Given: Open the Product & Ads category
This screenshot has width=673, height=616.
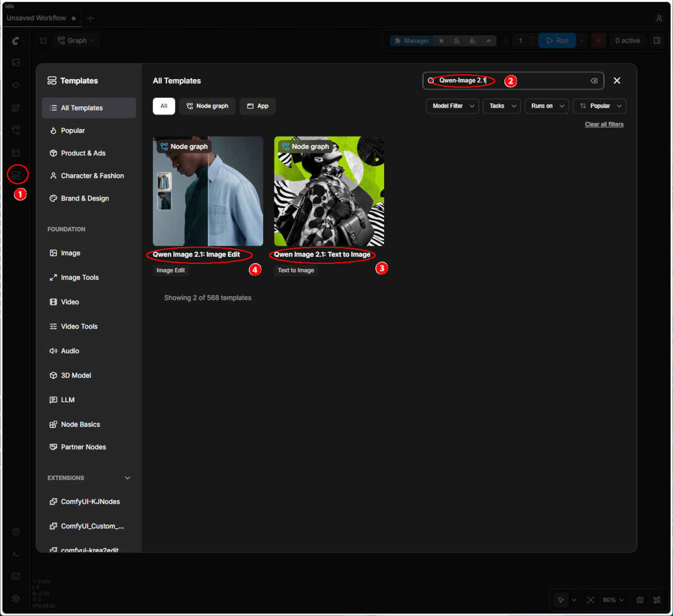Looking at the screenshot, I should [x=89, y=153].
